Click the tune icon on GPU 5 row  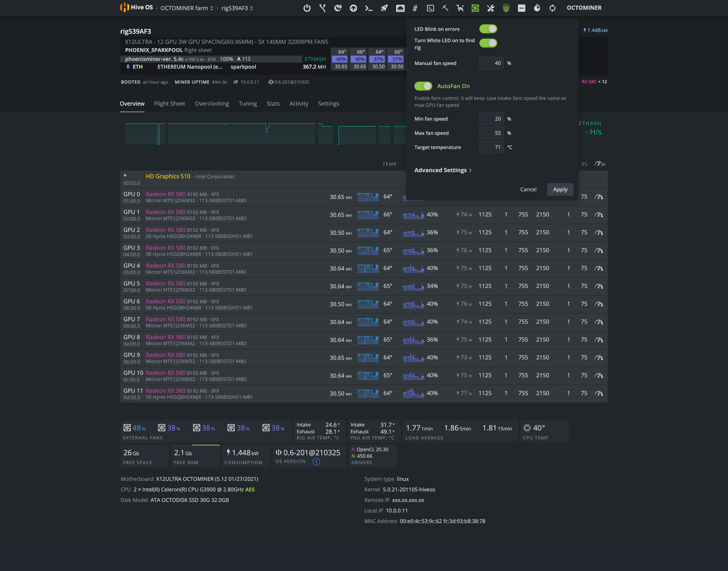coord(599,286)
